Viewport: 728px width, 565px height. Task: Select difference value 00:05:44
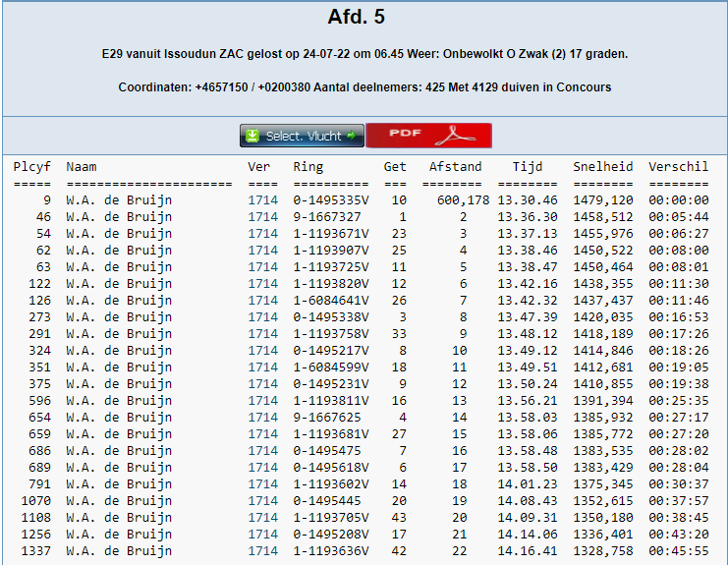coord(678,217)
